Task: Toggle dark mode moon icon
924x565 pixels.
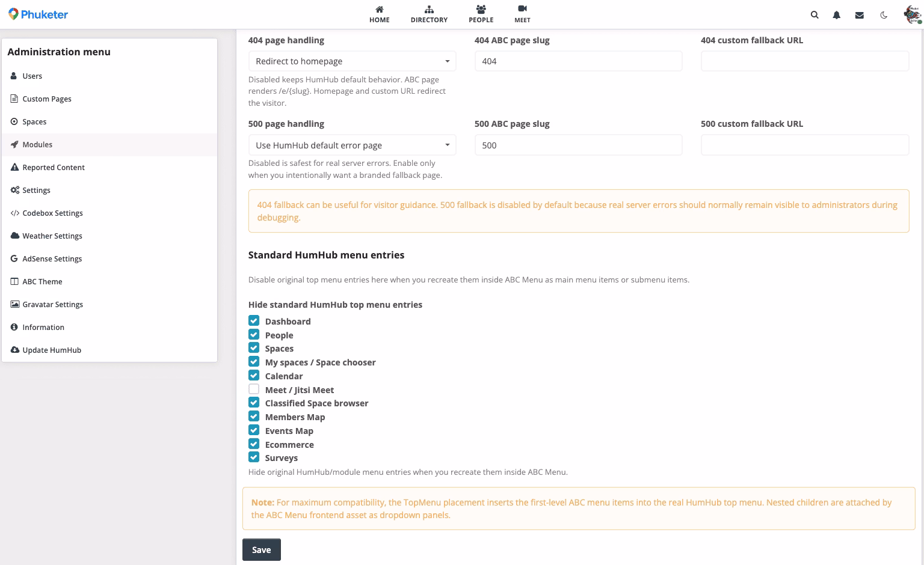Action: [x=884, y=15]
